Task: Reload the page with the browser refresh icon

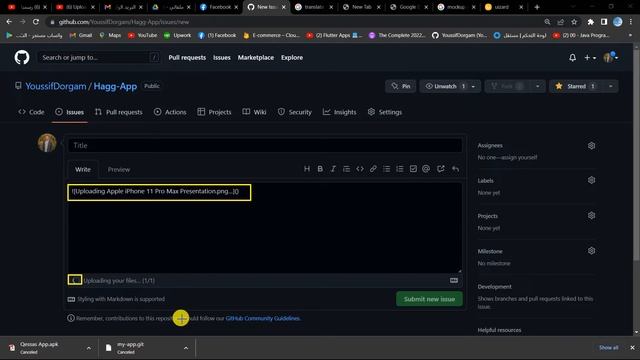Action: [36, 22]
